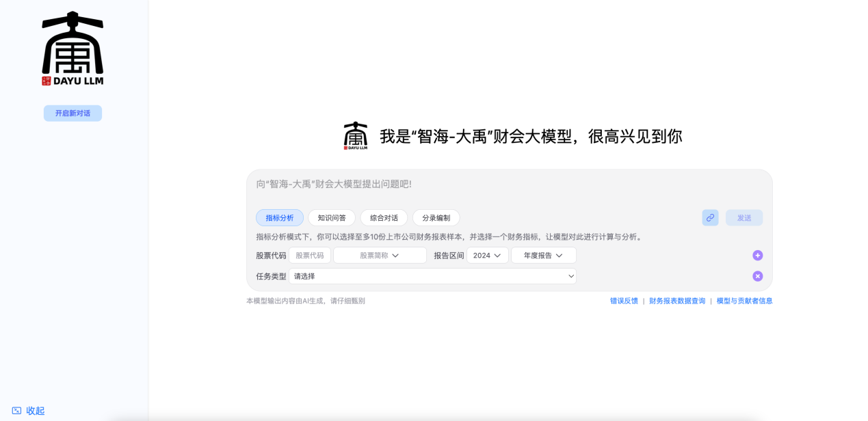This screenshot has height=421, width=868.
Task: Open the 错误反馈 link
Action: [x=624, y=301]
